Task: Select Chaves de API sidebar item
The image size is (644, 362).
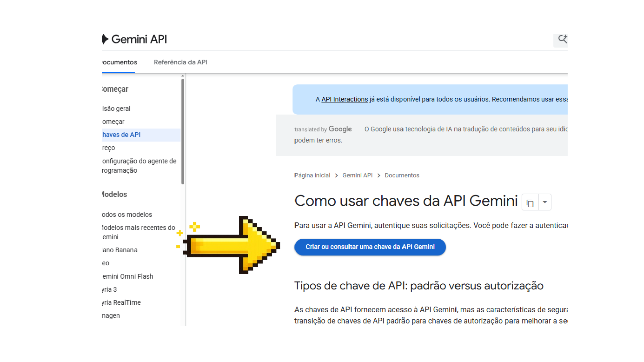Action: click(x=141, y=135)
